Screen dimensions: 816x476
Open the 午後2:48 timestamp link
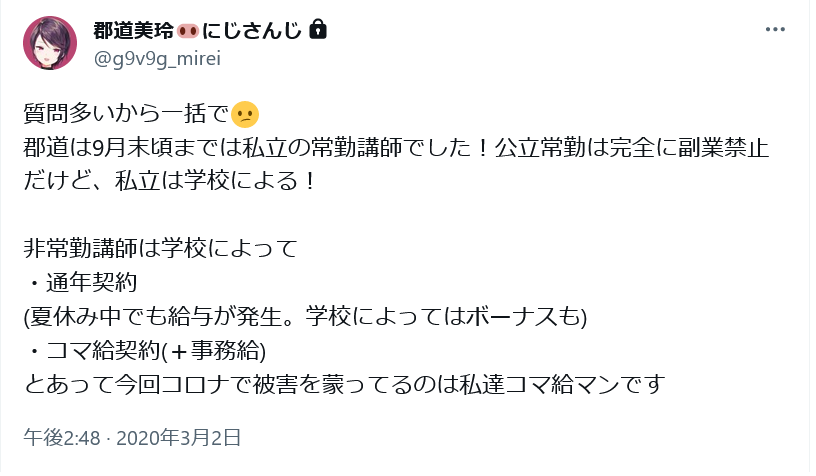click(62, 438)
